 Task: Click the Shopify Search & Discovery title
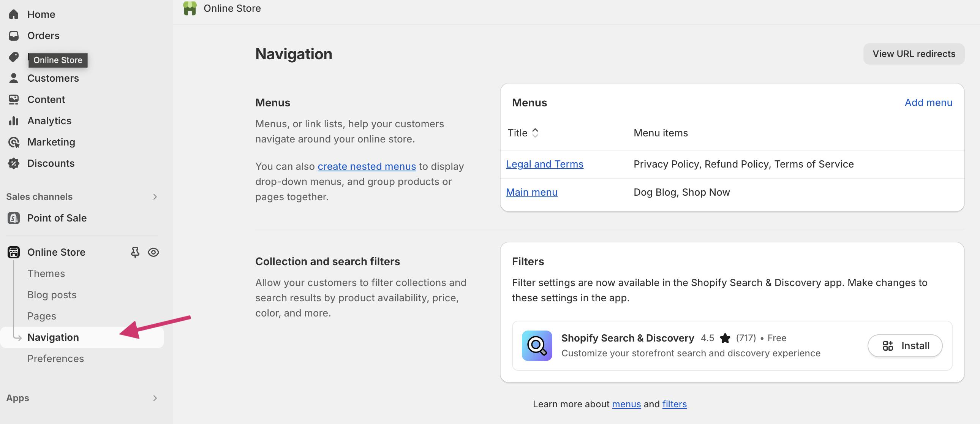(628, 338)
